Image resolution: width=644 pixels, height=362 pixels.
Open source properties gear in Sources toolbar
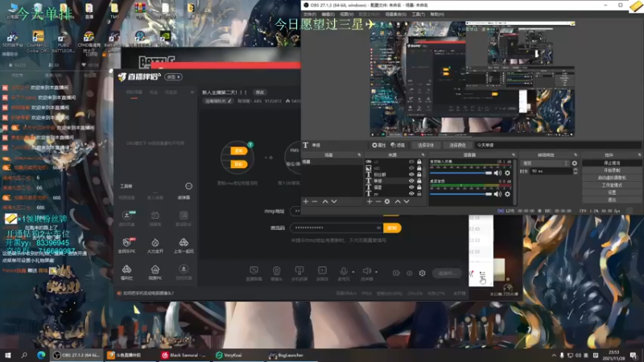387,202
